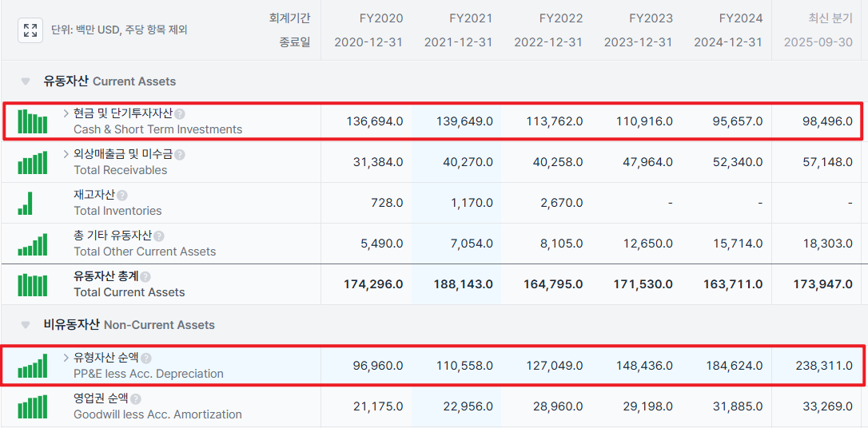Click the fullscreen expand icon
Image resolution: width=868 pixels, height=428 pixels.
tap(30, 30)
